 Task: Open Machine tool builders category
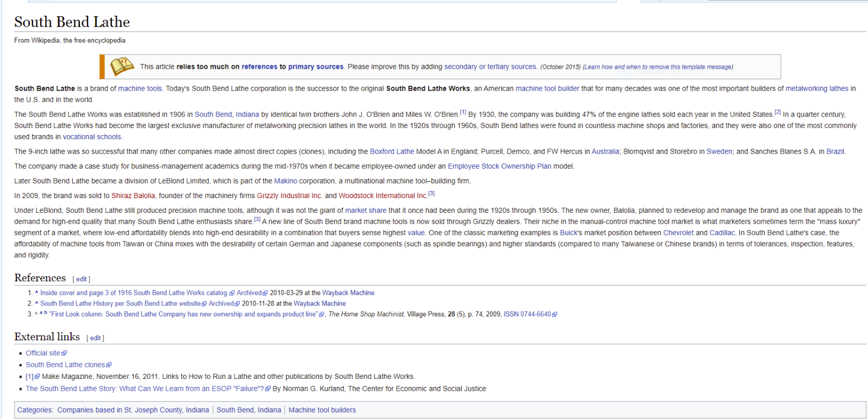tap(322, 410)
